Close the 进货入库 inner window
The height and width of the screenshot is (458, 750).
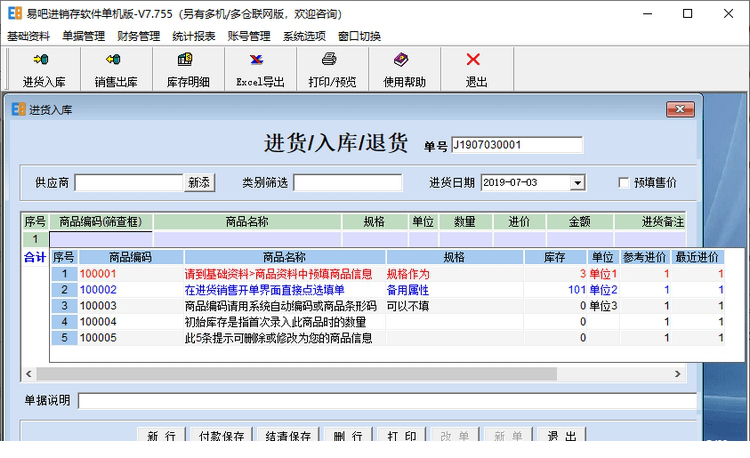pyautogui.click(x=680, y=109)
